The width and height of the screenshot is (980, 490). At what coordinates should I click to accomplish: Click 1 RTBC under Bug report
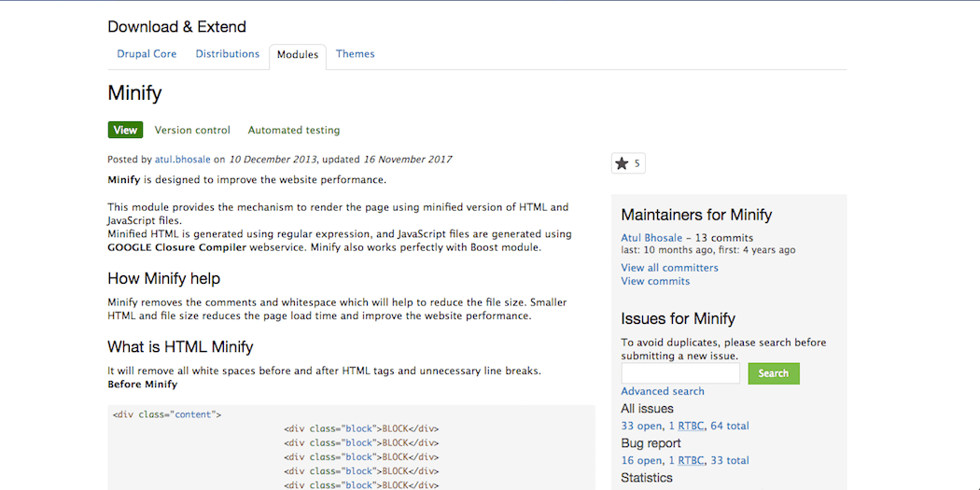click(x=687, y=460)
